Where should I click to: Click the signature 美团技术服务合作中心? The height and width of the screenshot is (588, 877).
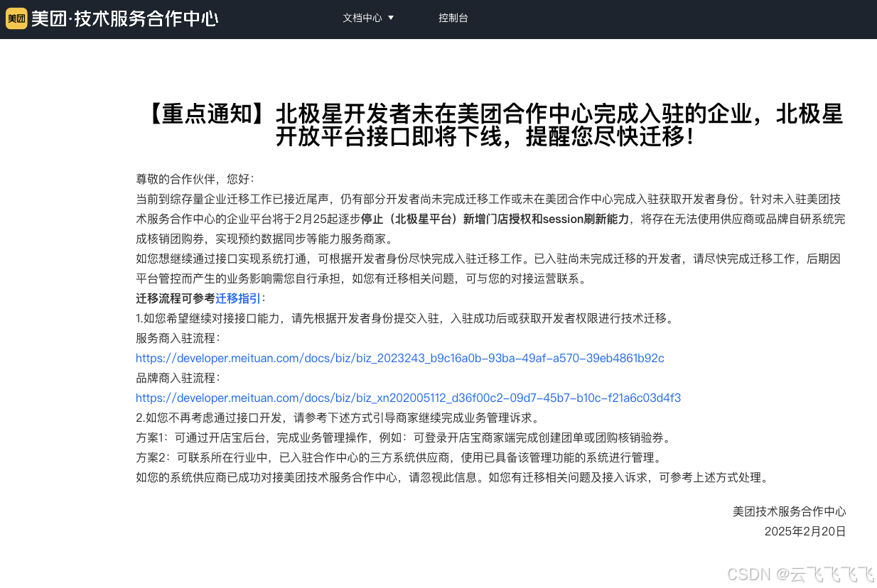click(790, 511)
